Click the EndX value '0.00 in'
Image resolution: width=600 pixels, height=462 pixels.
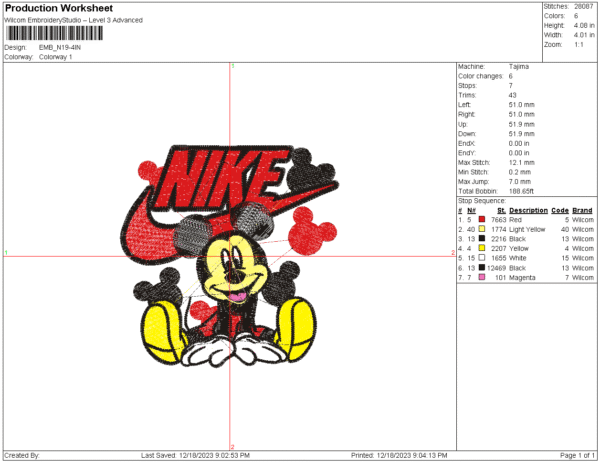[x=519, y=143]
